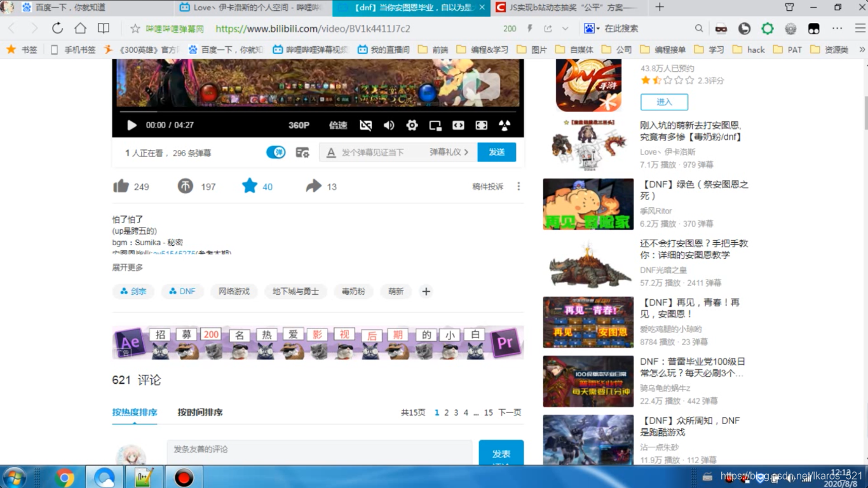This screenshot has width=868, height=488.
Task: Open recommended video 详细的安图恩教学 title
Action: 694,249
